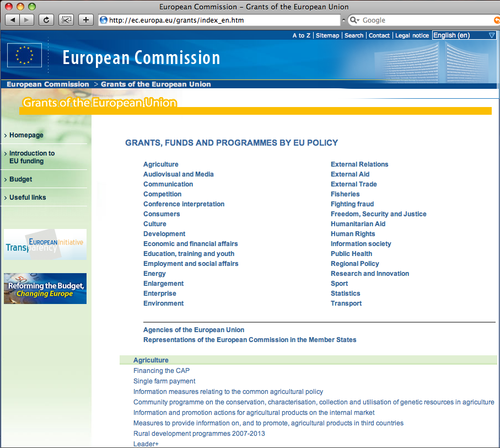500x448 pixels.
Task: Open the Agriculture grants link
Action: pos(160,164)
